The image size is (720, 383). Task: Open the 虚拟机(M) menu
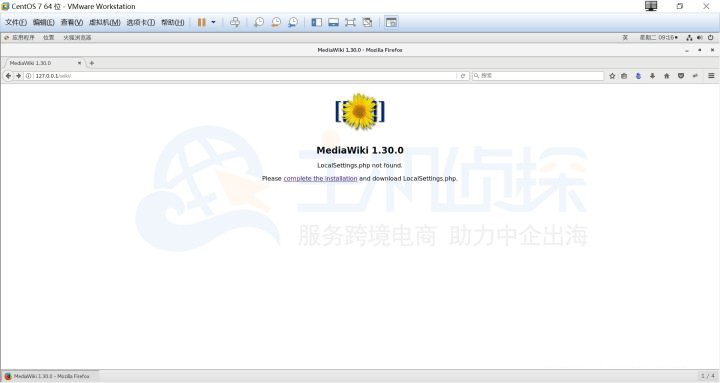click(x=105, y=22)
